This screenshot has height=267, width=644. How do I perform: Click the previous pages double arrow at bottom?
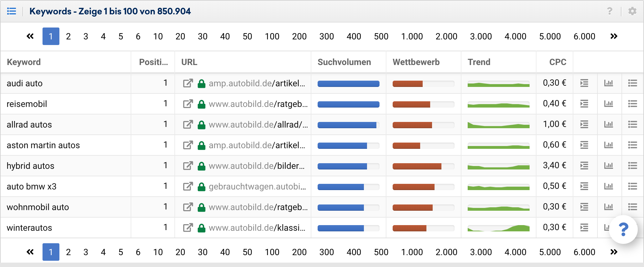(x=30, y=252)
